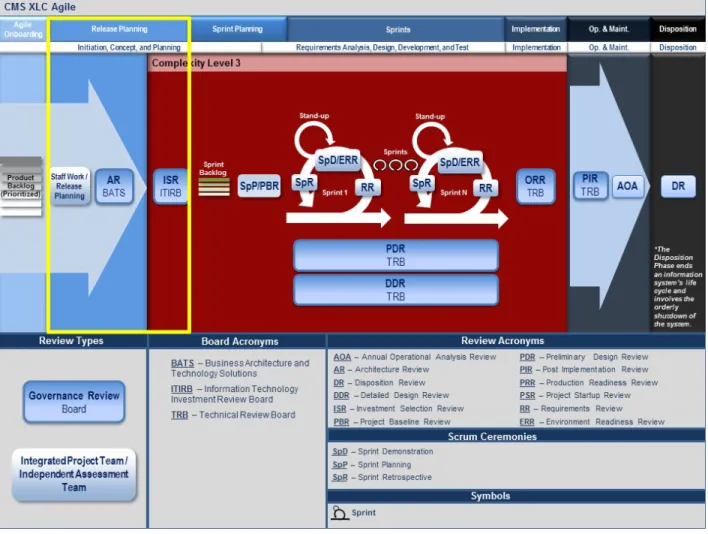
Task: Click the SpR – Sprint Retrospective entry
Action: pos(382,477)
